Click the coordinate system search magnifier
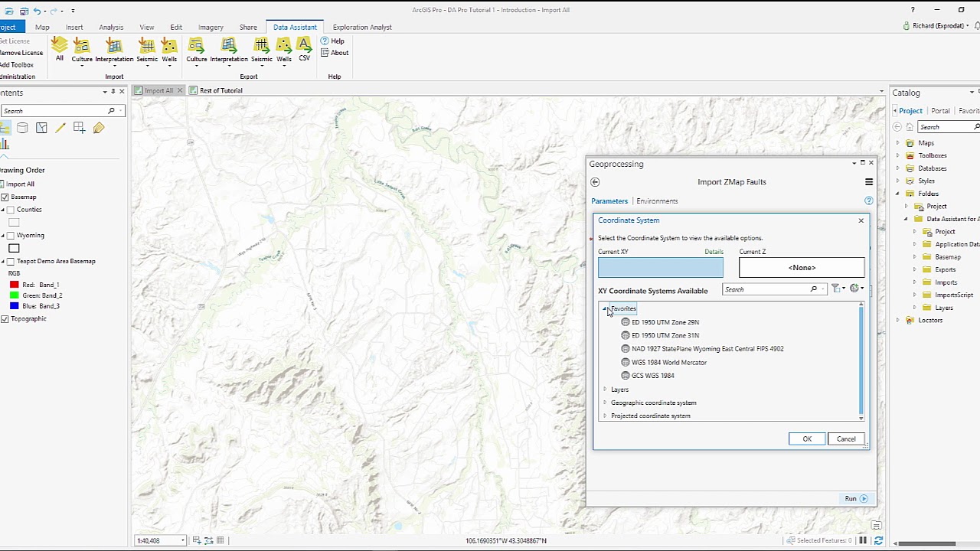Image resolution: width=980 pixels, height=551 pixels. (x=813, y=289)
